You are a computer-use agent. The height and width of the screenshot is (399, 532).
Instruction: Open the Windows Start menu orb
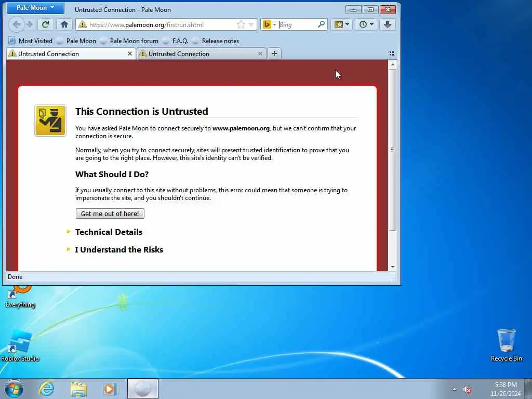click(14, 389)
